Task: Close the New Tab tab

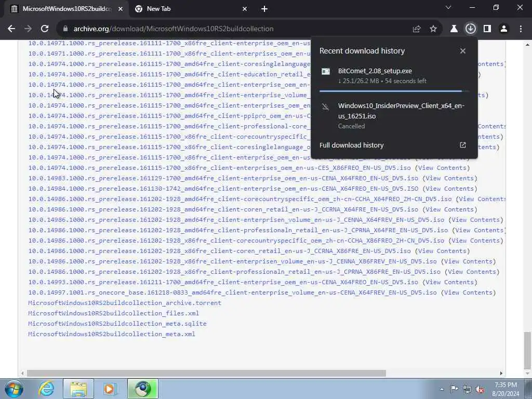Action: (245, 9)
